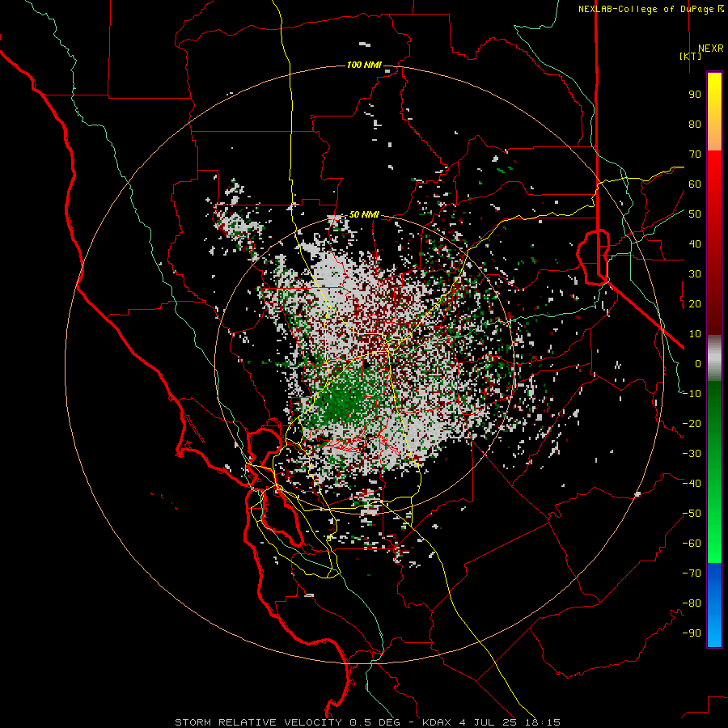Image resolution: width=728 pixels, height=728 pixels.
Task: Click the -60 value on the velocity scale
Action: (692, 544)
